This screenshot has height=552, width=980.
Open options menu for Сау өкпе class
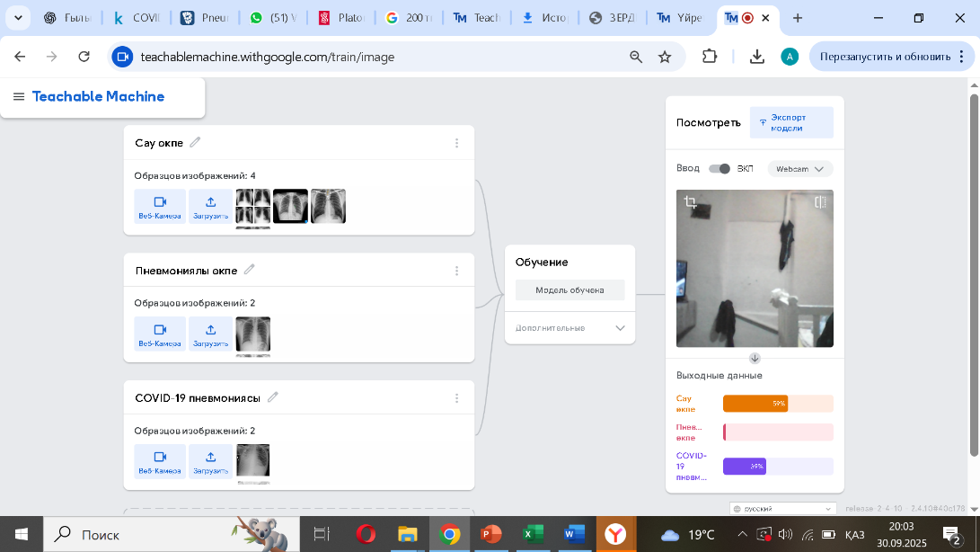tap(457, 143)
